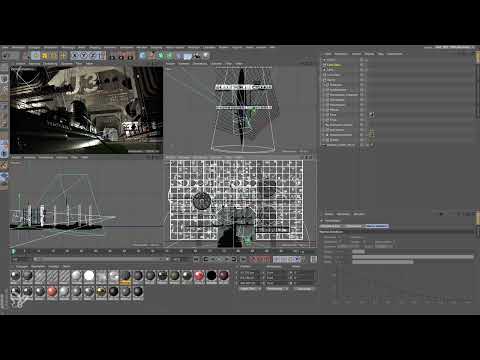
Task: Click the Light object icon
Action: [206, 56]
